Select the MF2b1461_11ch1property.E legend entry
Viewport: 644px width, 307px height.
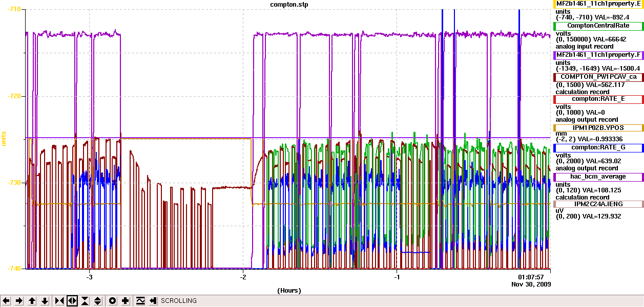coord(598,4)
